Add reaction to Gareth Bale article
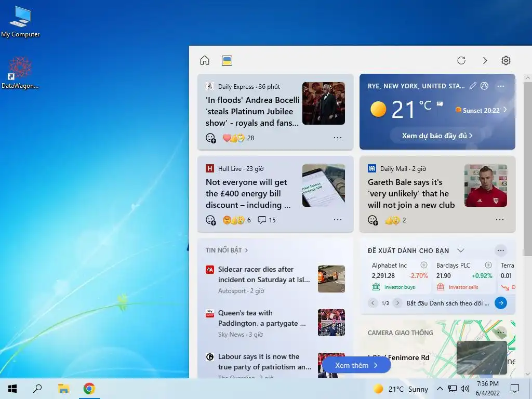Image resolution: width=532 pixels, height=399 pixels. pyautogui.click(x=373, y=220)
